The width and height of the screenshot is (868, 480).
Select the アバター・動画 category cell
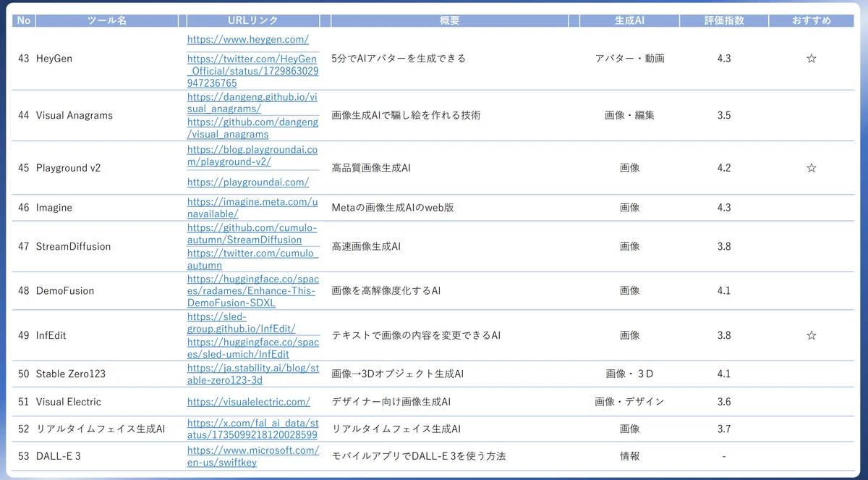pyautogui.click(x=629, y=58)
